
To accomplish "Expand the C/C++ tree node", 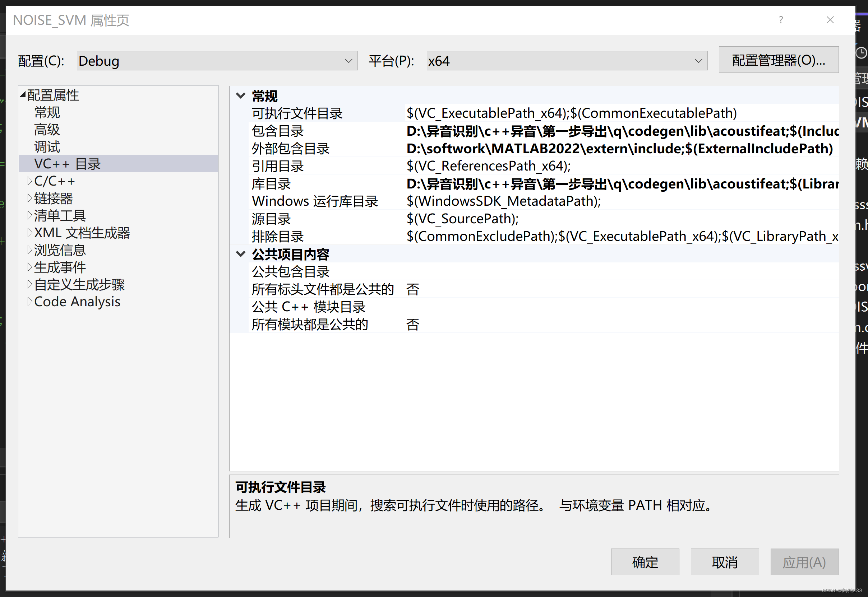I will tap(29, 181).
